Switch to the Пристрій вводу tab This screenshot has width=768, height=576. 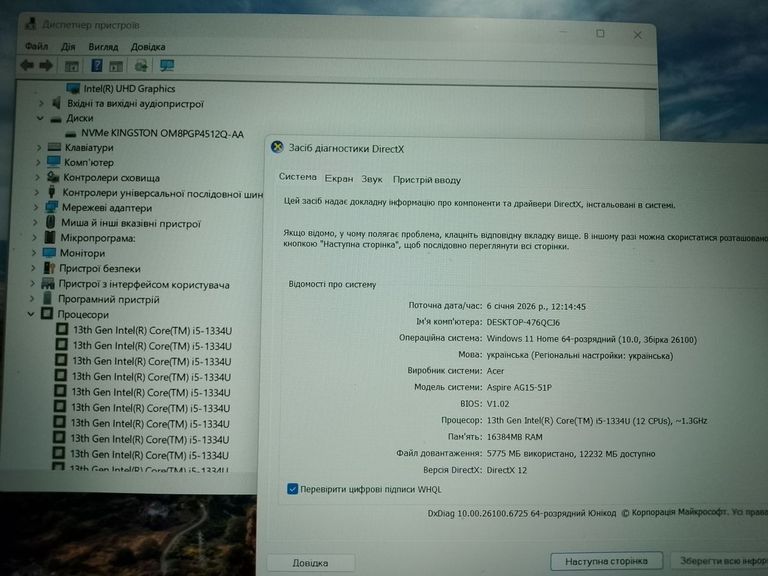[x=427, y=180]
